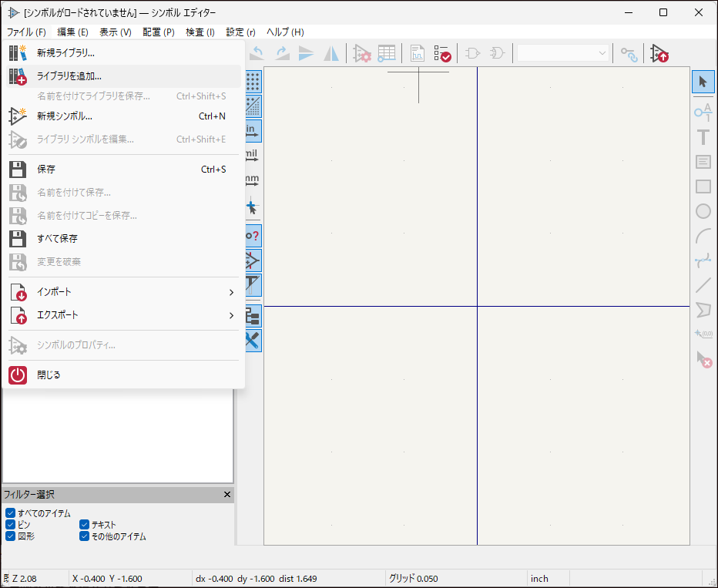Open the 表示 (V) menu
718x588 pixels.
point(115,32)
